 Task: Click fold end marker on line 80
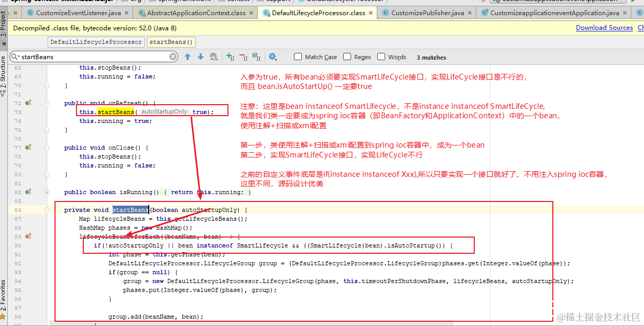pos(47,174)
